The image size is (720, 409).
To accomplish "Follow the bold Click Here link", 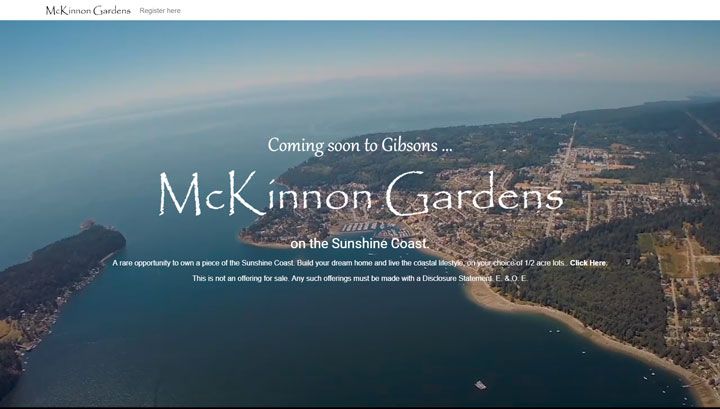I will tap(588, 263).
